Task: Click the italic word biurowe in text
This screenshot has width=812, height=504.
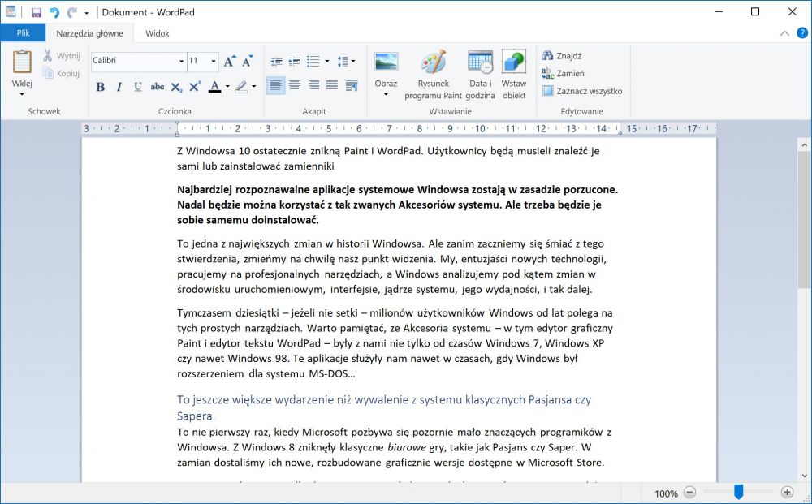Action: click(407, 447)
